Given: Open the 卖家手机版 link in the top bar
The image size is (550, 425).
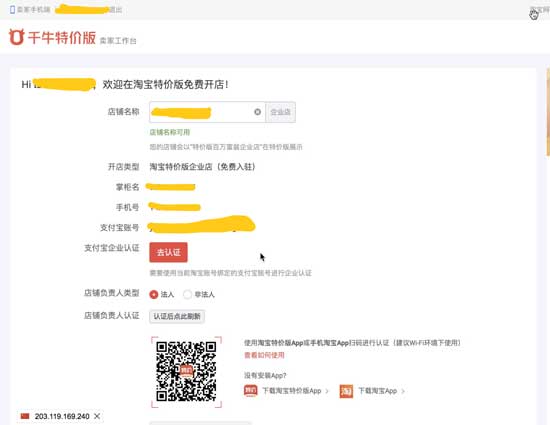Looking at the screenshot, I should coord(34,10).
